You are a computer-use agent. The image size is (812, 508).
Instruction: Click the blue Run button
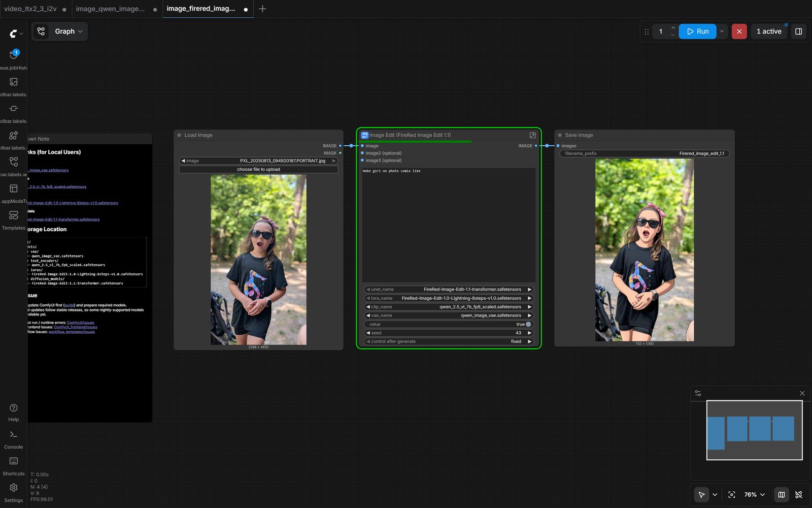697,31
